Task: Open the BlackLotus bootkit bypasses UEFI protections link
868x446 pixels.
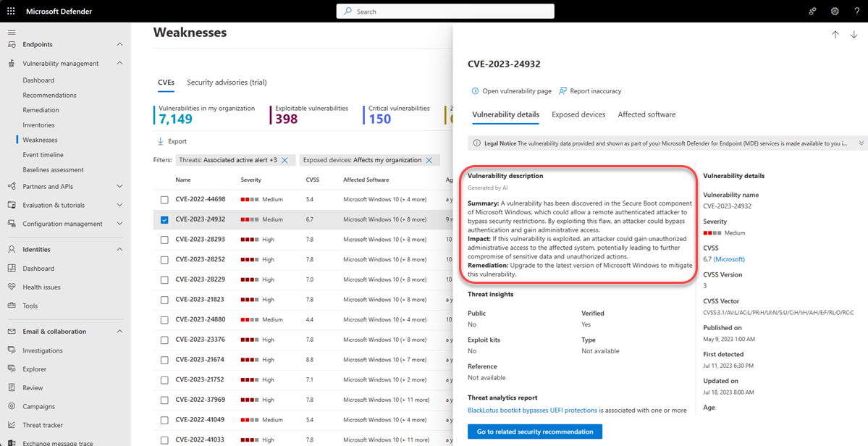Action: click(x=533, y=411)
